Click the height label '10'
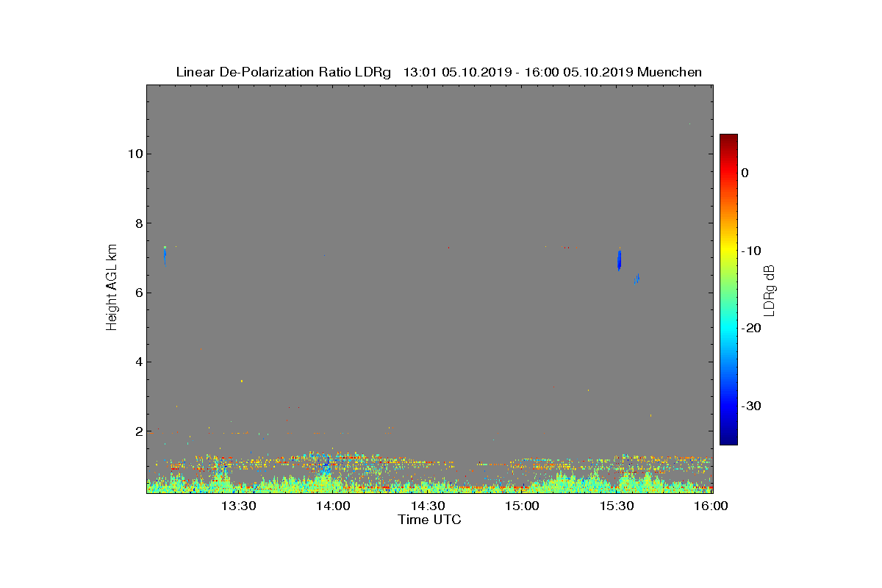 tap(135, 154)
